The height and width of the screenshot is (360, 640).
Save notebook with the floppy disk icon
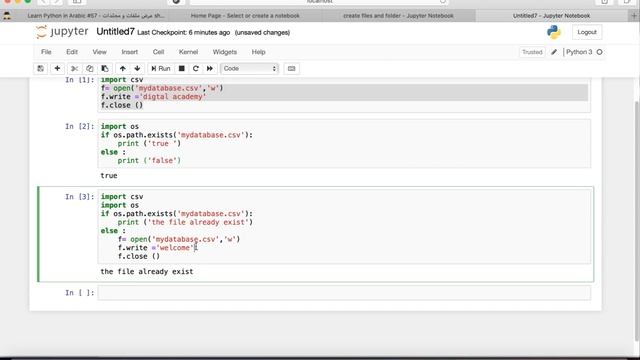click(x=40, y=69)
